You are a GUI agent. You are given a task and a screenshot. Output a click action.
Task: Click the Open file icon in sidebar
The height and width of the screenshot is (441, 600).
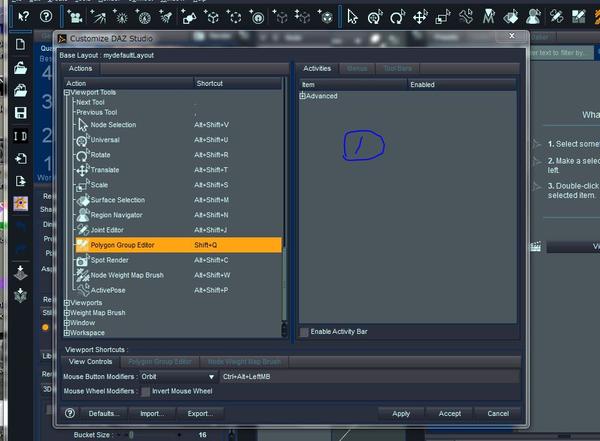pyautogui.click(x=20, y=68)
